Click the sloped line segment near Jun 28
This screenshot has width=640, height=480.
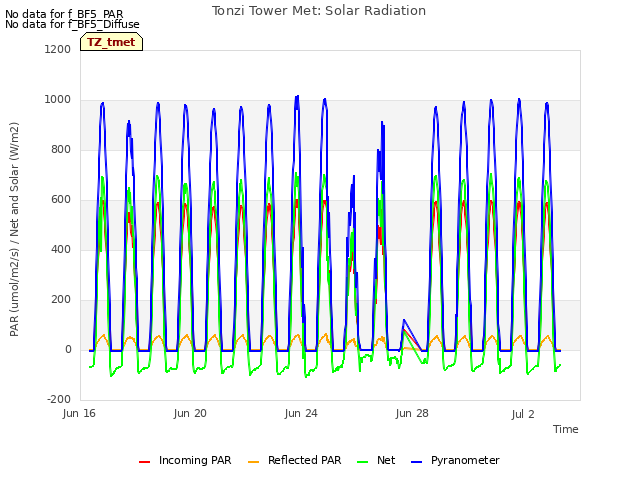click(413, 336)
